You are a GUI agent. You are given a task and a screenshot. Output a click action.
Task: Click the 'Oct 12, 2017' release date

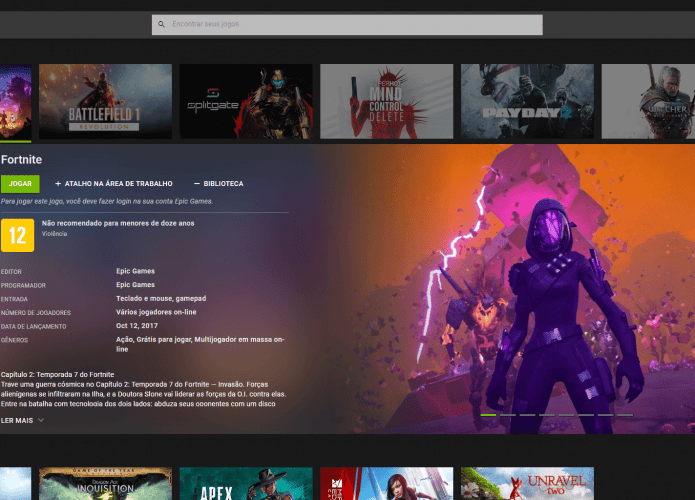pyautogui.click(x=137, y=325)
